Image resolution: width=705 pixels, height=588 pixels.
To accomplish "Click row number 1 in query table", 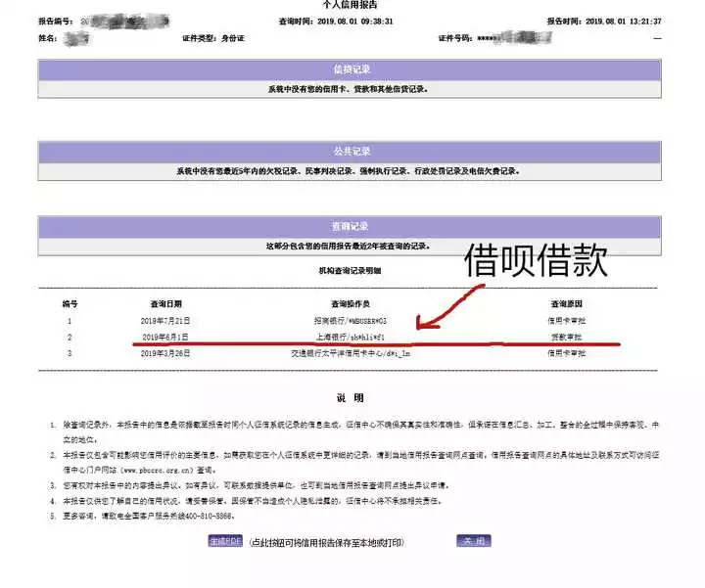I will [70, 321].
